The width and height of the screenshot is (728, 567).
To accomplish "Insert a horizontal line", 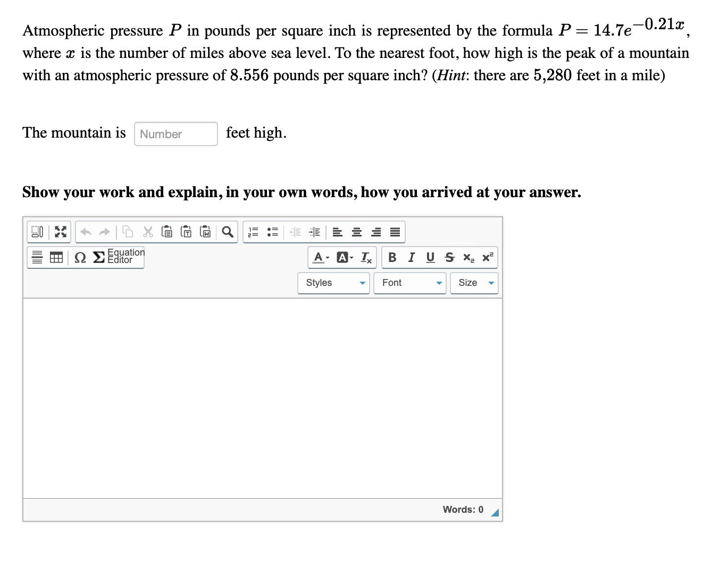I will (36, 257).
